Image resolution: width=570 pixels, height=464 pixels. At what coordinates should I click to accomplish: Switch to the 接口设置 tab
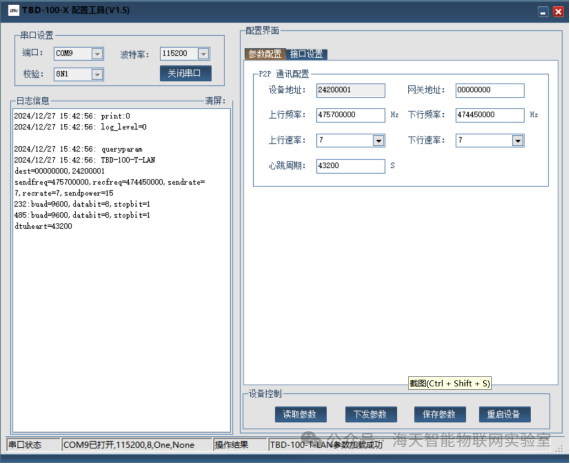[306, 54]
